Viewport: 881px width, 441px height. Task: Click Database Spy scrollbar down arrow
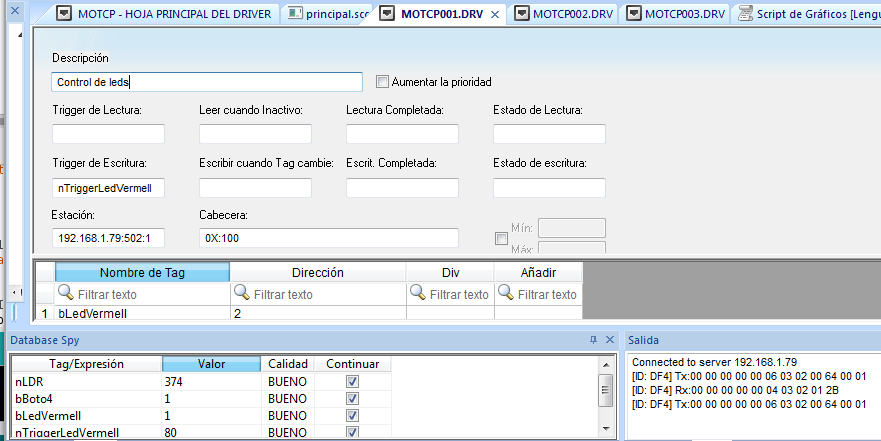tap(606, 429)
